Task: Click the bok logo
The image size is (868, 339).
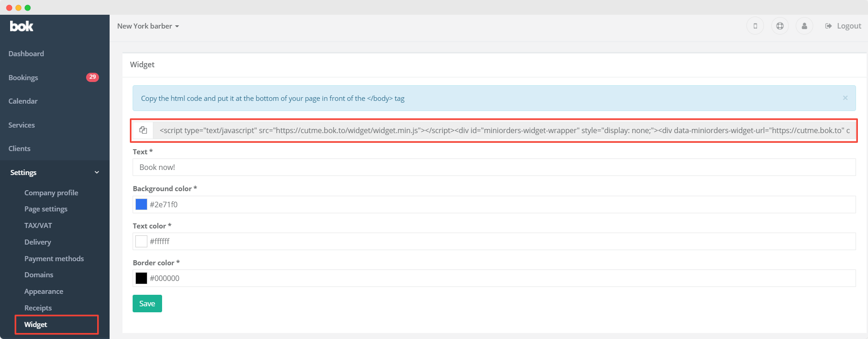Action: (22, 26)
